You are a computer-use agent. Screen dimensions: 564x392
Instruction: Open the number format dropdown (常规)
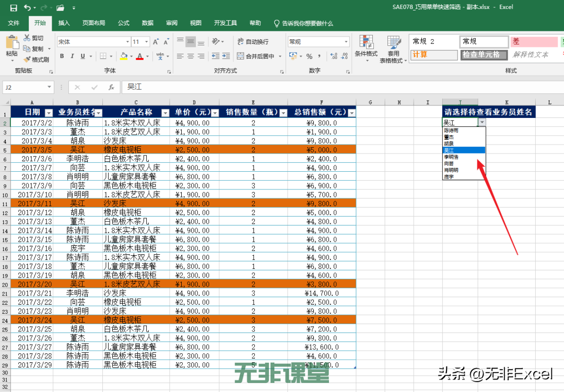click(346, 42)
